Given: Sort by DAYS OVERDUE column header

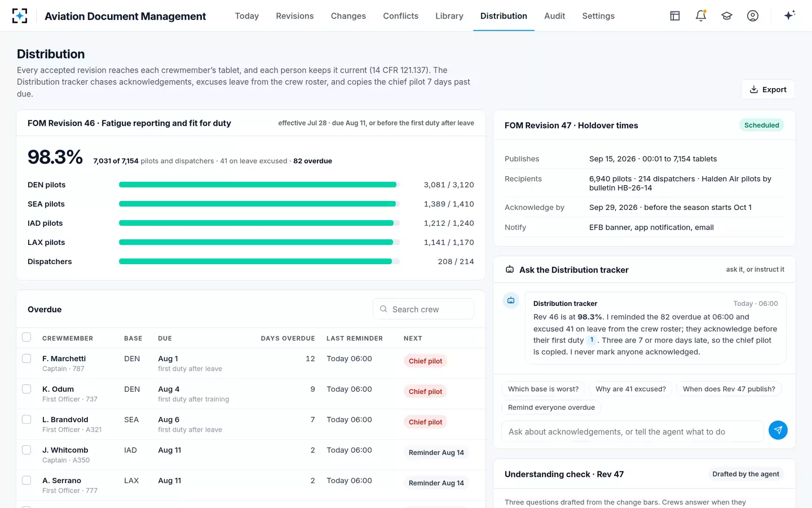Looking at the screenshot, I should (x=288, y=339).
